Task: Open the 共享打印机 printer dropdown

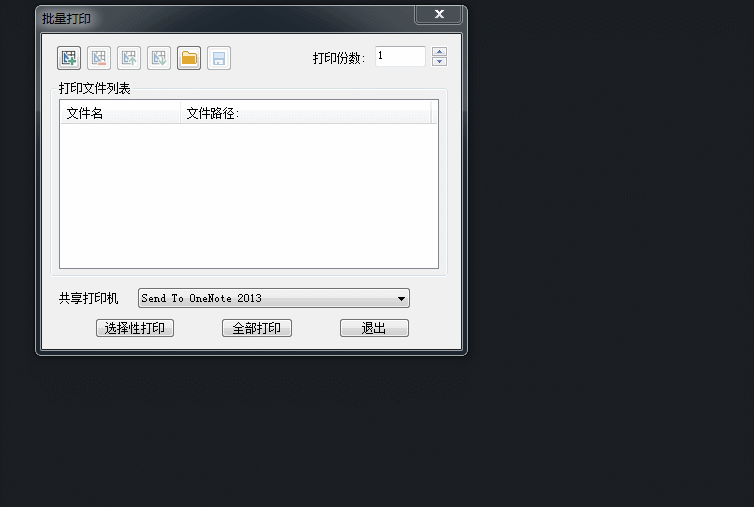Action: coord(274,298)
